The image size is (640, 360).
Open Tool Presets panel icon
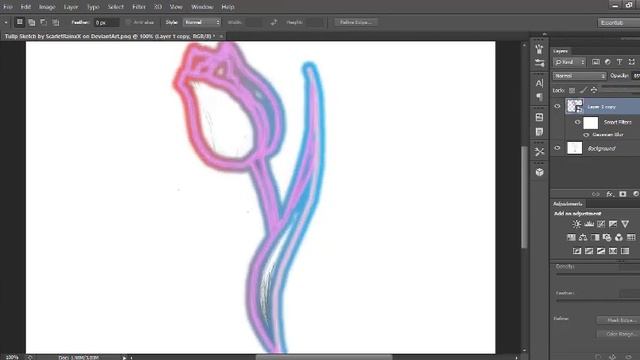point(539,152)
